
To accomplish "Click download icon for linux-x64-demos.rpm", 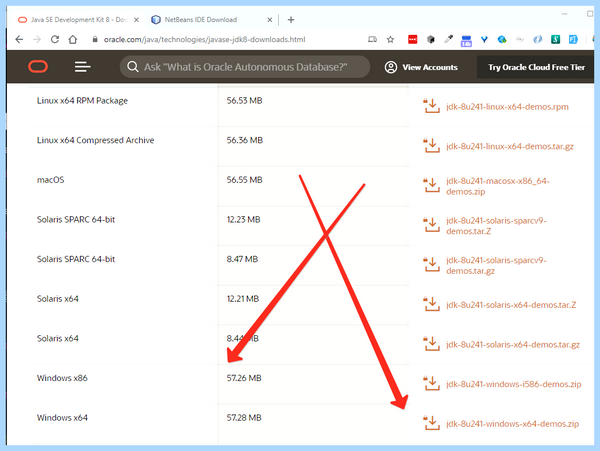I will tap(432, 106).
